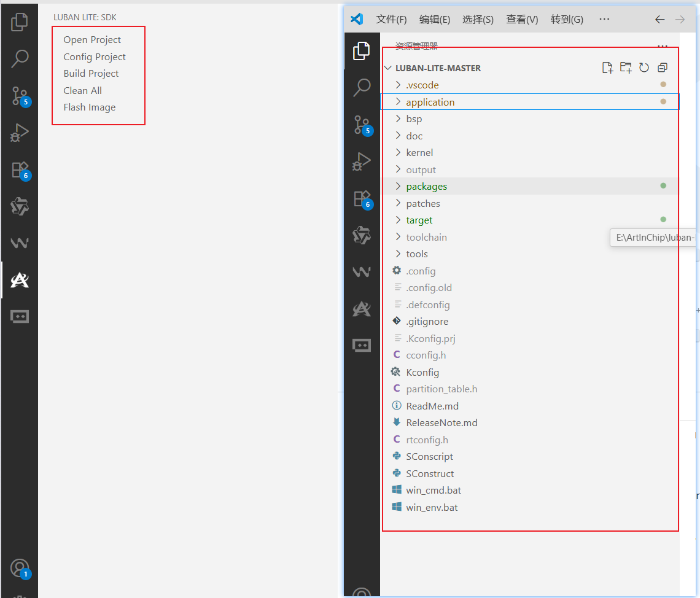Viewport: 700px width, 598px height.
Task: Open the Luban Lite SDK icon in right activity bar
Action: tap(362, 309)
